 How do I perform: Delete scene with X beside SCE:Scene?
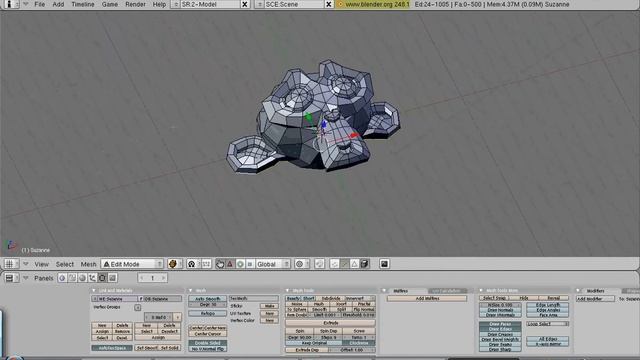[x=329, y=4]
